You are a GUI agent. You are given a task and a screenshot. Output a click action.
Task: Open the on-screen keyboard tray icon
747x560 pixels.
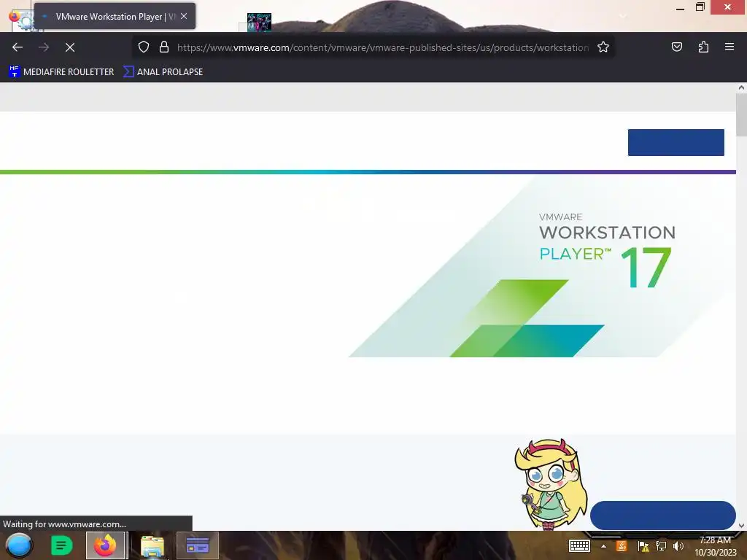click(x=579, y=545)
